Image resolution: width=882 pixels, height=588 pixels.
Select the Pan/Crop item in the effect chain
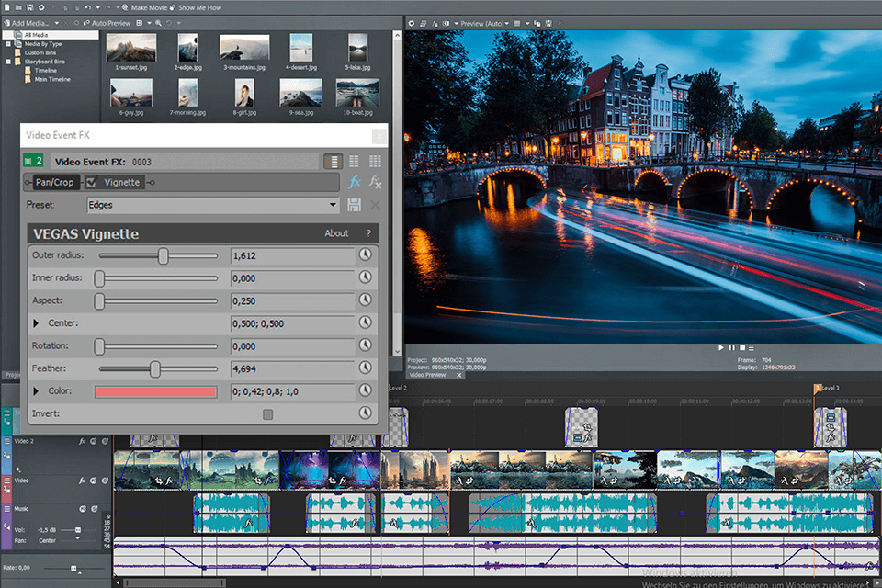pyautogui.click(x=55, y=182)
